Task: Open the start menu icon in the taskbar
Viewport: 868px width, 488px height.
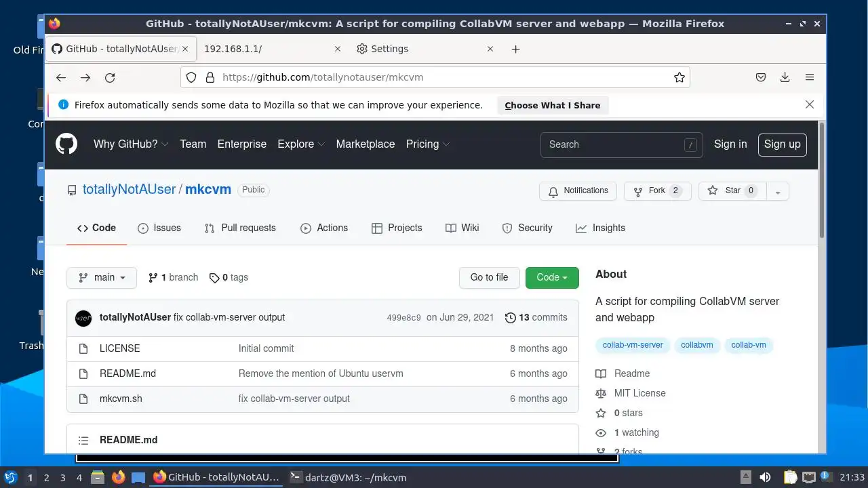Action: point(10,477)
